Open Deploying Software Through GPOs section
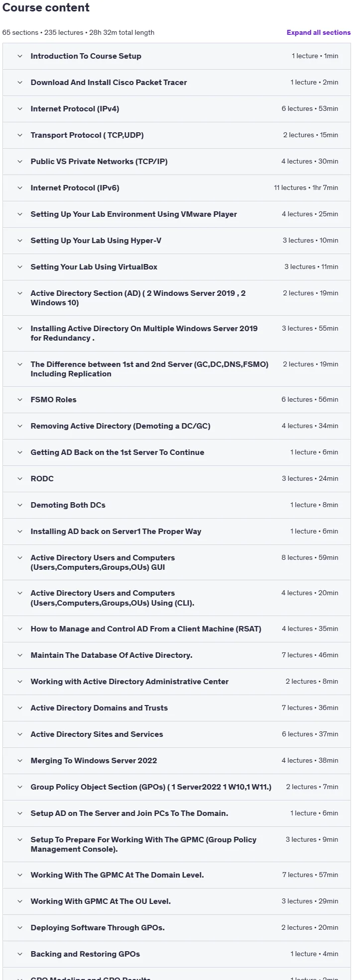The image size is (355, 980). [x=177, y=928]
